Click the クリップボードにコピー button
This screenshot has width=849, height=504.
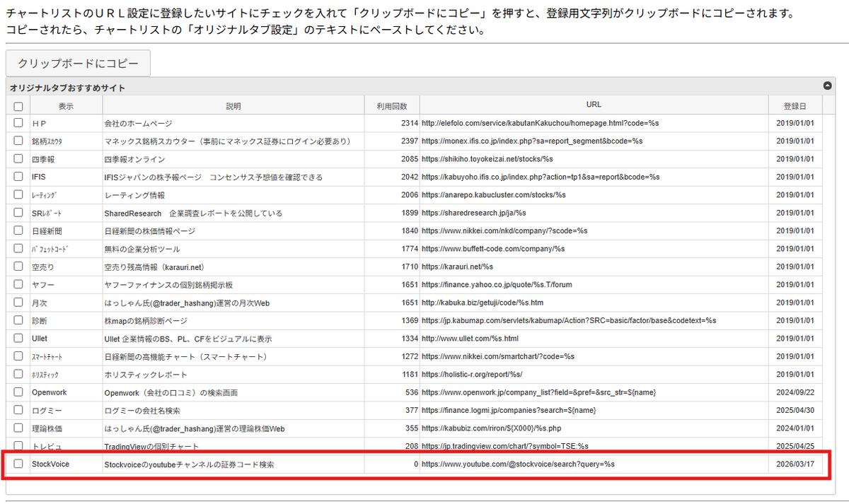click(78, 64)
